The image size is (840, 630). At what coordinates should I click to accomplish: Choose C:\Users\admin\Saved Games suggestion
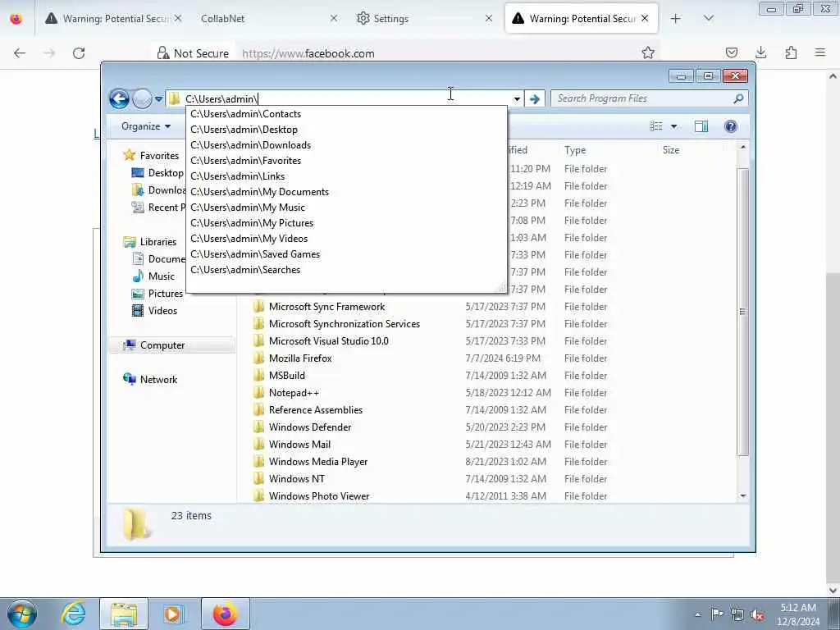coord(346,254)
